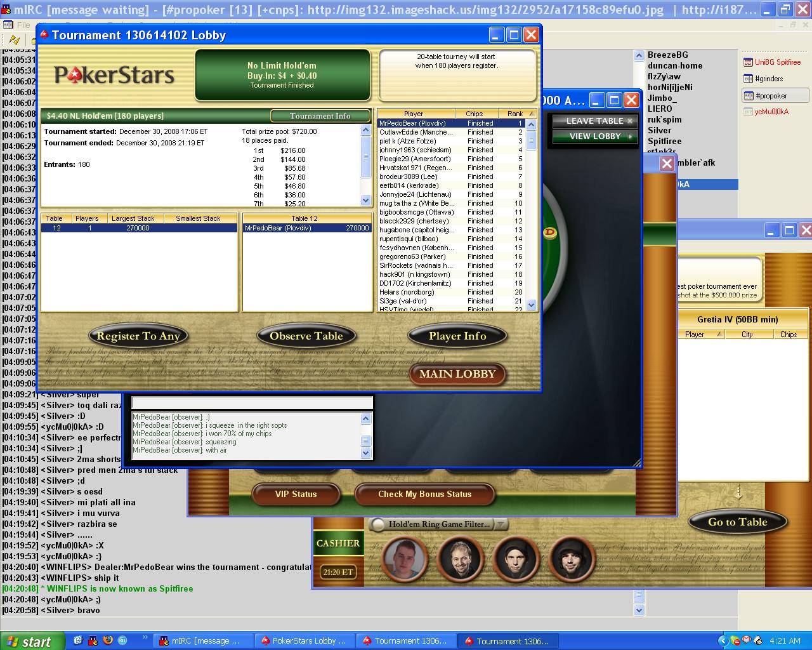Click the prize list scrollbar down arrow
This screenshot has width=812, height=650.
[365, 200]
